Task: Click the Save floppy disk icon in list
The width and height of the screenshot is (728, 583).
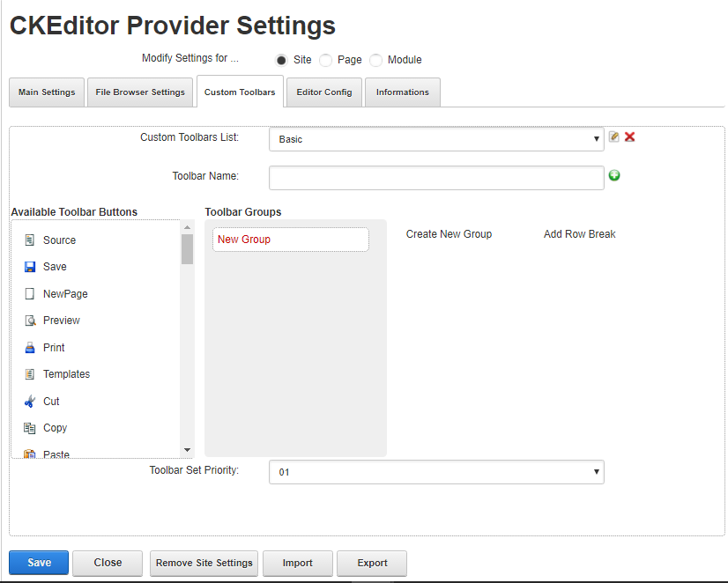Action: coord(30,267)
